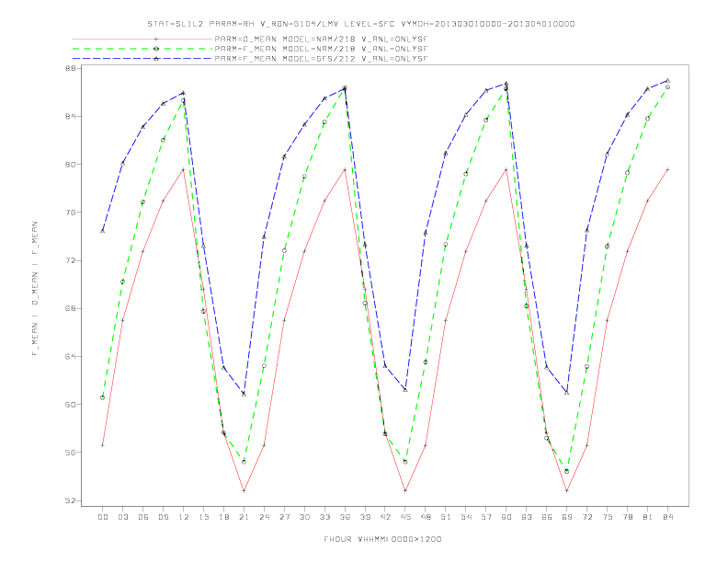
Task: Select the O_MEAN NAM/218 legend label
Action: coord(321,40)
